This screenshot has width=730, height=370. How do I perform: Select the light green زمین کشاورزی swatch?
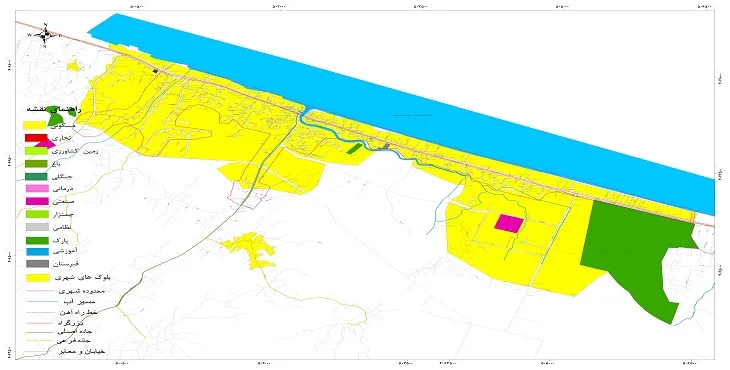35,151
